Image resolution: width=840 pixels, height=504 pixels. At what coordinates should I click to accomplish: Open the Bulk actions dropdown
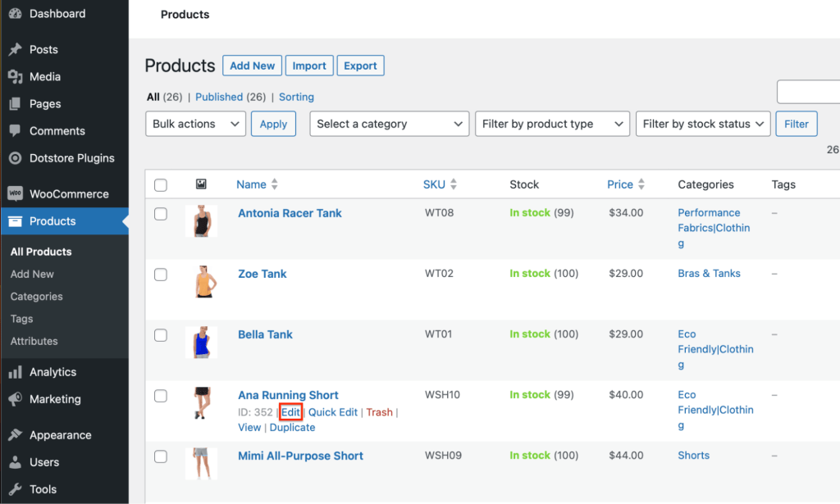click(x=195, y=124)
